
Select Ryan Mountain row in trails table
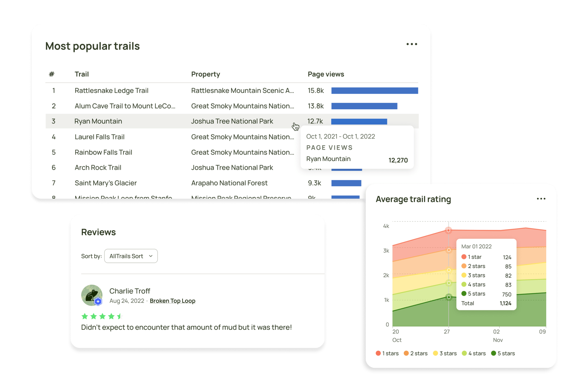(175, 122)
